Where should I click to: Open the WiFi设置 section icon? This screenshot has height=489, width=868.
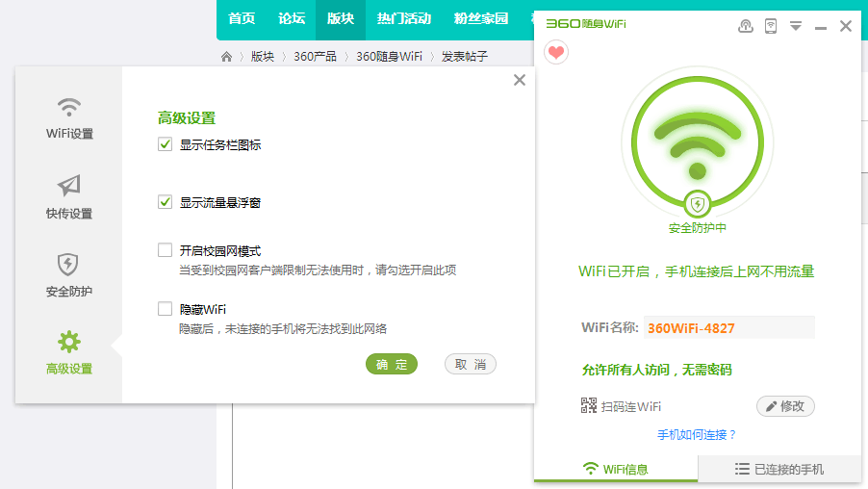[x=69, y=108]
